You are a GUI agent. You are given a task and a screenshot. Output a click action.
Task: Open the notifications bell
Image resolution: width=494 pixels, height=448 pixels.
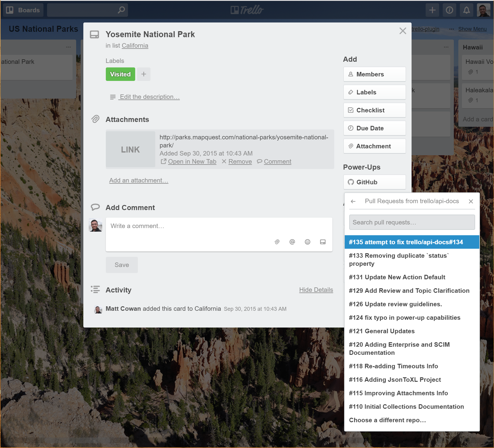[466, 10]
